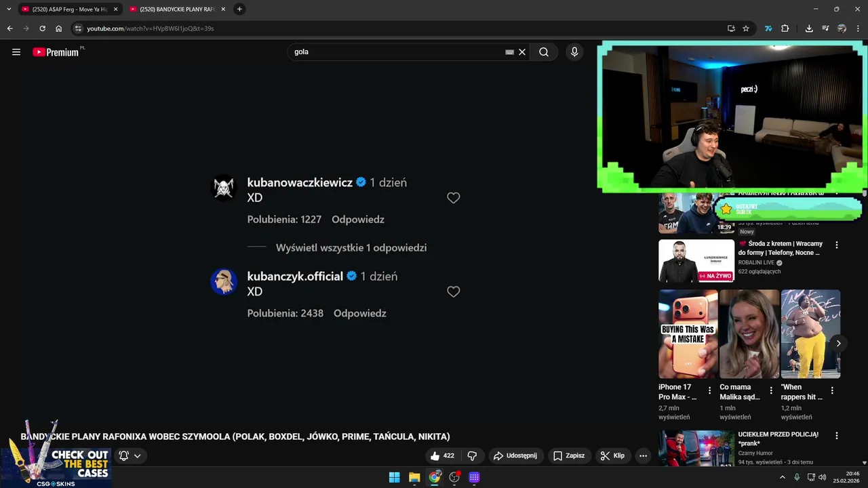Open a new browser tab
Viewport: 868px width, 488px height.
click(x=239, y=9)
